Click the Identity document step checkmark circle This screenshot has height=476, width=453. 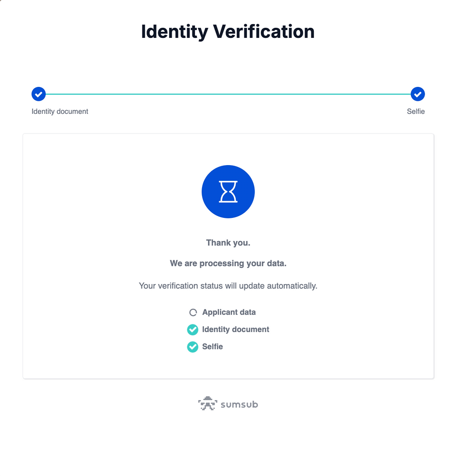pos(38,94)
